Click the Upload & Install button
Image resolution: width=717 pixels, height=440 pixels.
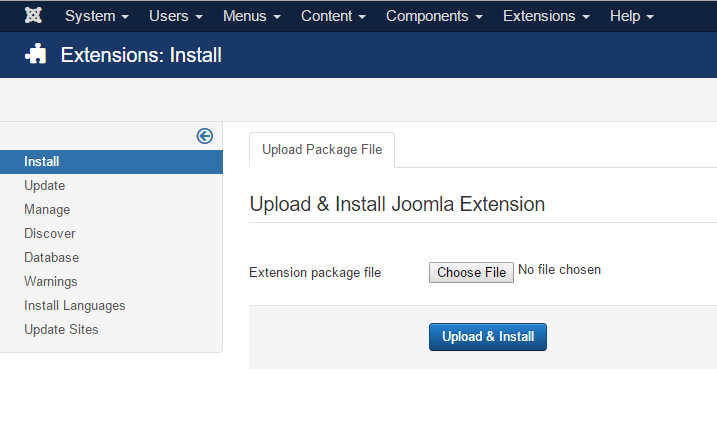tap(487, 337)
